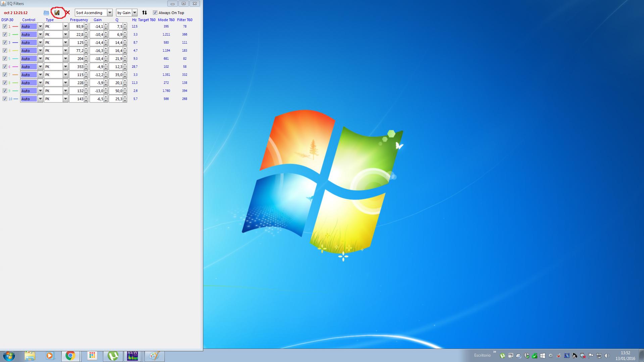Click the red X delete filters icon
Image resolution: width=644 pixels, height=362 pixels.
point(67,13)
